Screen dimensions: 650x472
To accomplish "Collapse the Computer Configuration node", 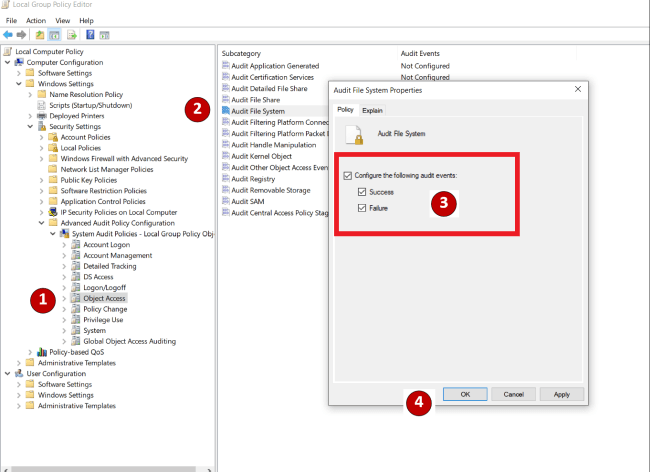I will click(x=7, y=62).
